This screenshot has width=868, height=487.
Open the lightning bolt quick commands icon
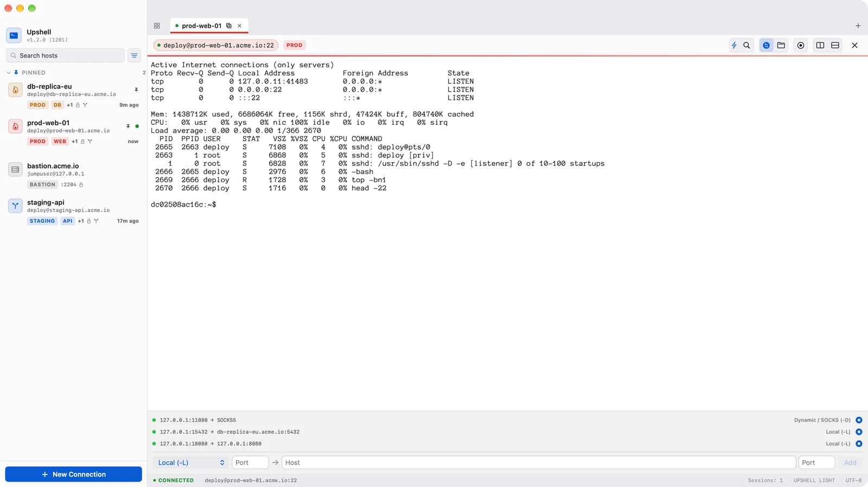(x=734, y=46)
